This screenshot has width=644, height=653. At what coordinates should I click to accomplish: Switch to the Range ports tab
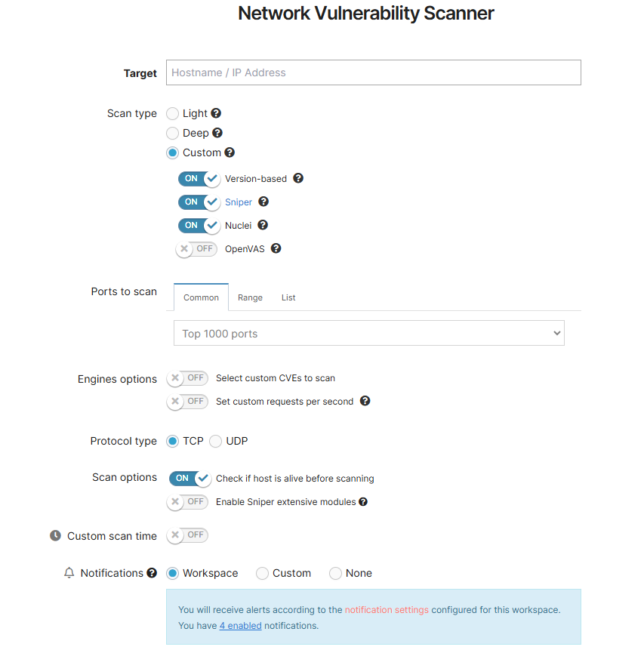(250, 297)
